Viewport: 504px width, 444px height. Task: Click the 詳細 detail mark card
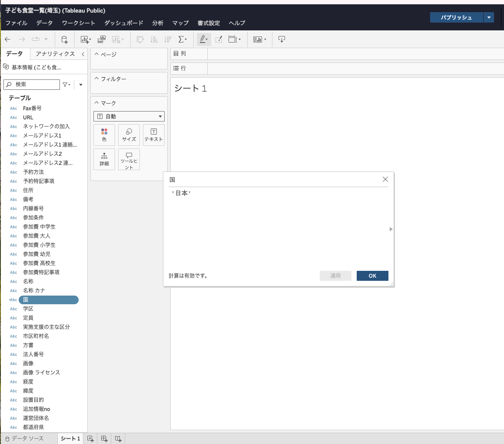104,159
